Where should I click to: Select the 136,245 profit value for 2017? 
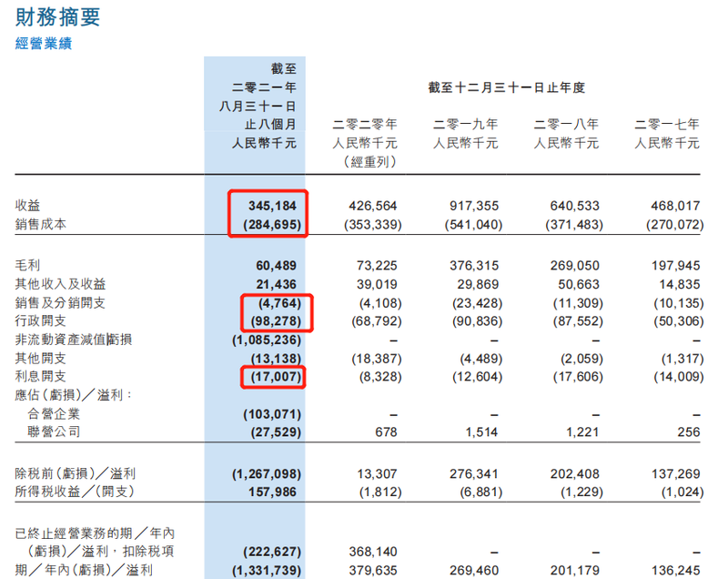click(x=674, y=570)
